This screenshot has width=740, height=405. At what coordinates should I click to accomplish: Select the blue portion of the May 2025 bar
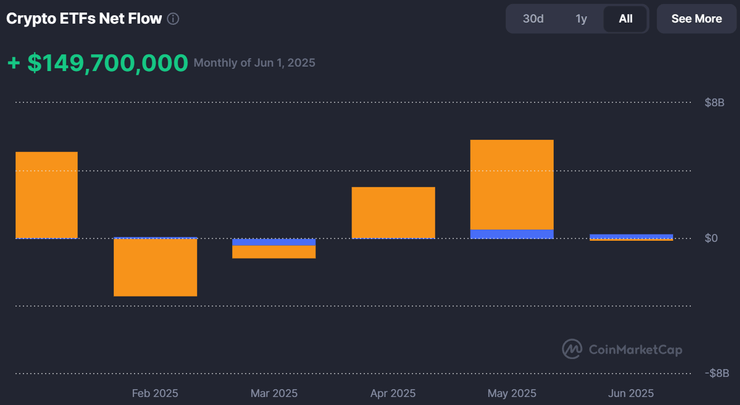[511, 234]
